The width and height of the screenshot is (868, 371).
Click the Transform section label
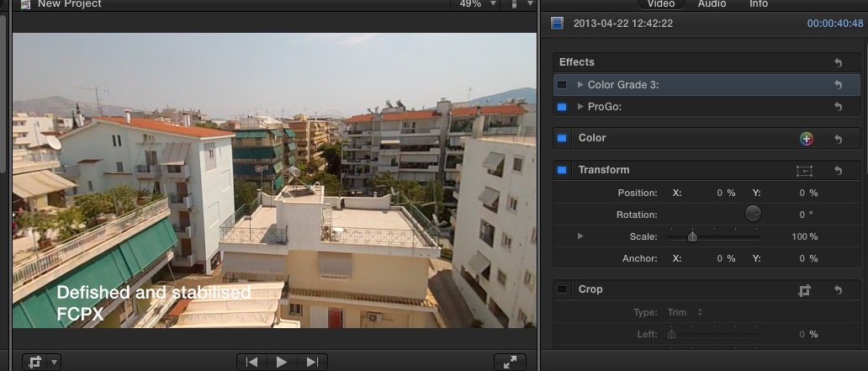pyautogui.click(x=603, y=170)
